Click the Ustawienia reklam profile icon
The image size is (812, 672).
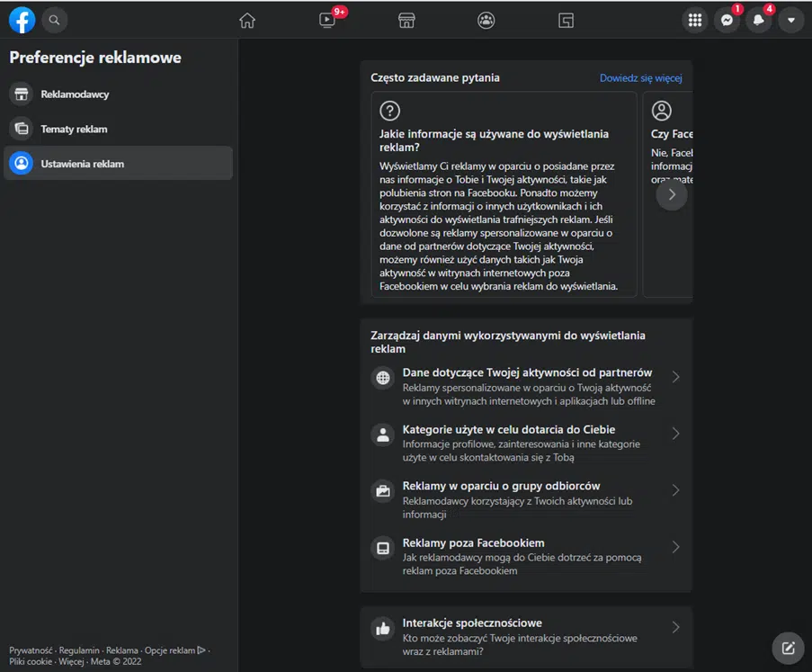[x=22, y=163]
